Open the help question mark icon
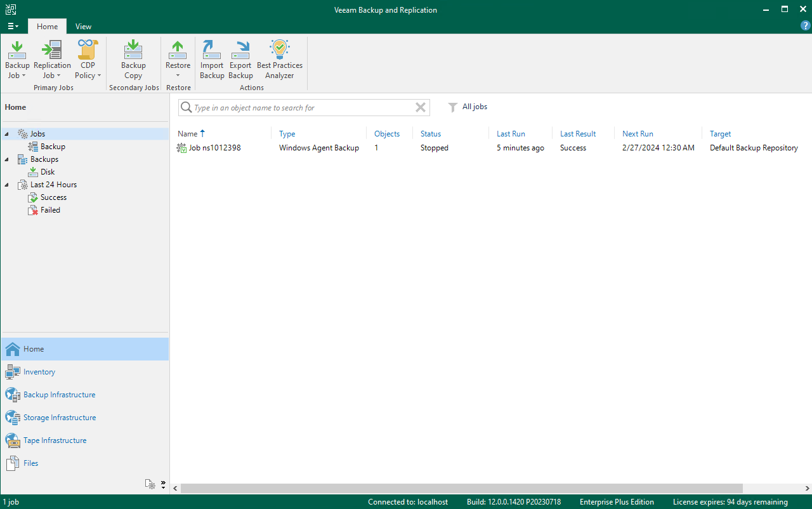 coord(805,26)
